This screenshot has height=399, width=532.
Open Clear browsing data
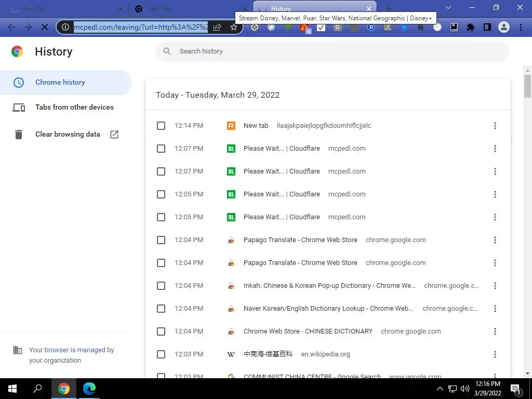(66, 135)
